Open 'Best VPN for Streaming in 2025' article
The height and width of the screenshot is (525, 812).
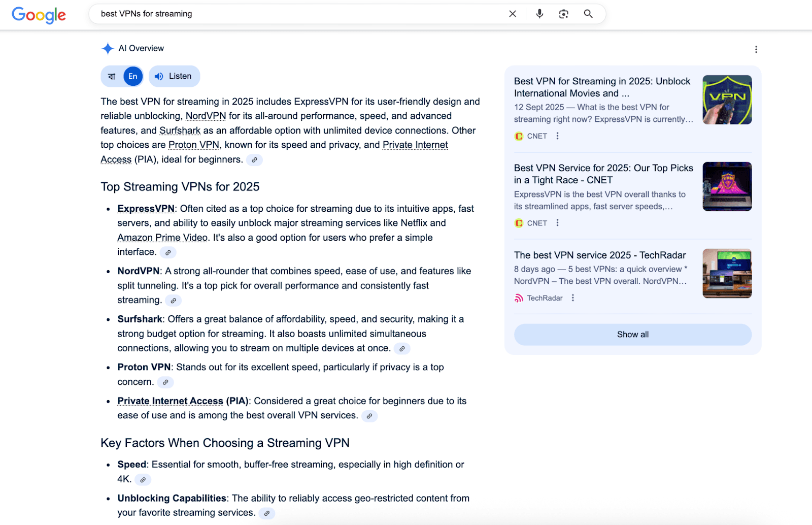(x=602, y=87)
